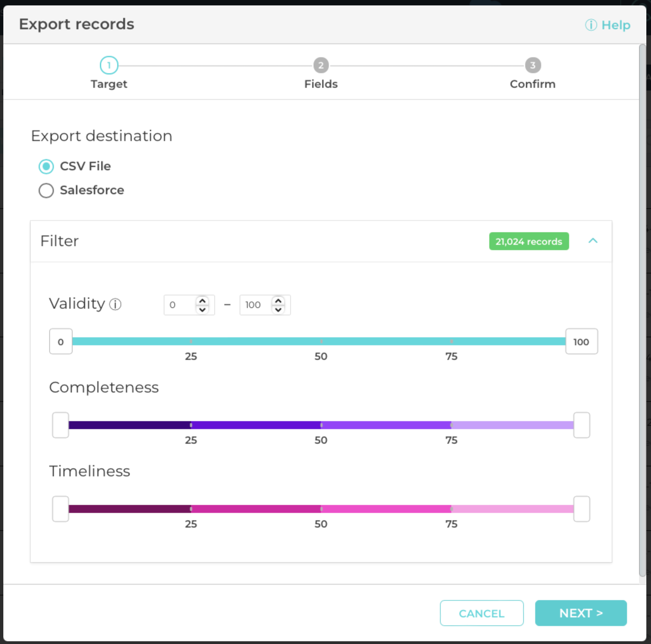
Task: Increase the minimum Validity value
Action: (202, 301)
